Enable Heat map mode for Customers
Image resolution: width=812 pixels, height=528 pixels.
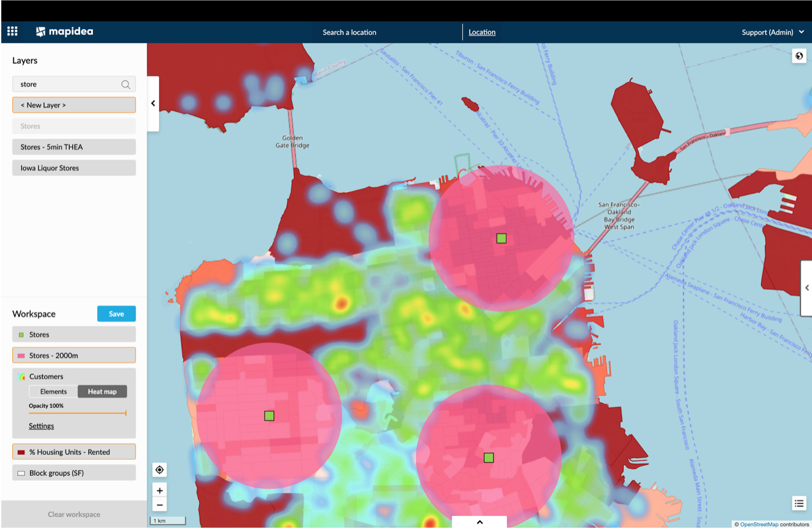pos(102,391)
